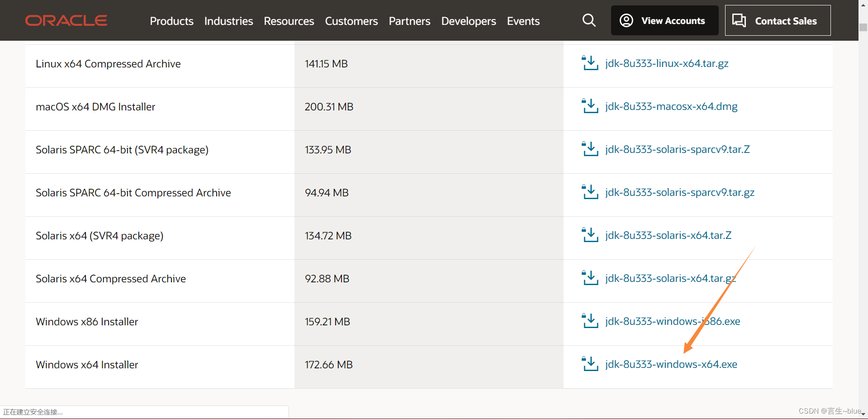Screen dimensions: 868x419
Task: Download jdk-8u333-solaris-x64.tar.gz link
Action: [x=671, y=278]
